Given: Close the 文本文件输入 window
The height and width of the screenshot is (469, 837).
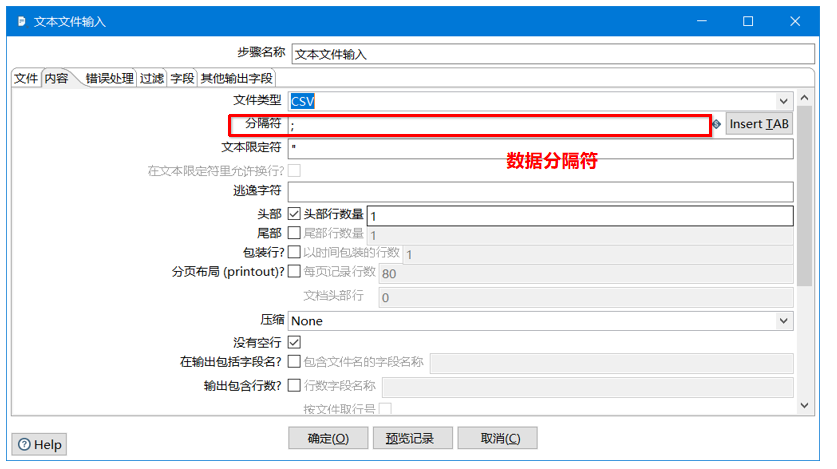Looking at the screenshot, I should pyautogui.click(x=795, y=21).
